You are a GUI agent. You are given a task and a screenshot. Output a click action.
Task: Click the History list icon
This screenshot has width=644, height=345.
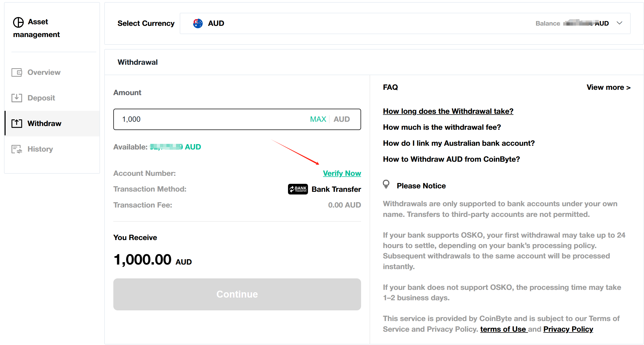[x=17, y=149]
